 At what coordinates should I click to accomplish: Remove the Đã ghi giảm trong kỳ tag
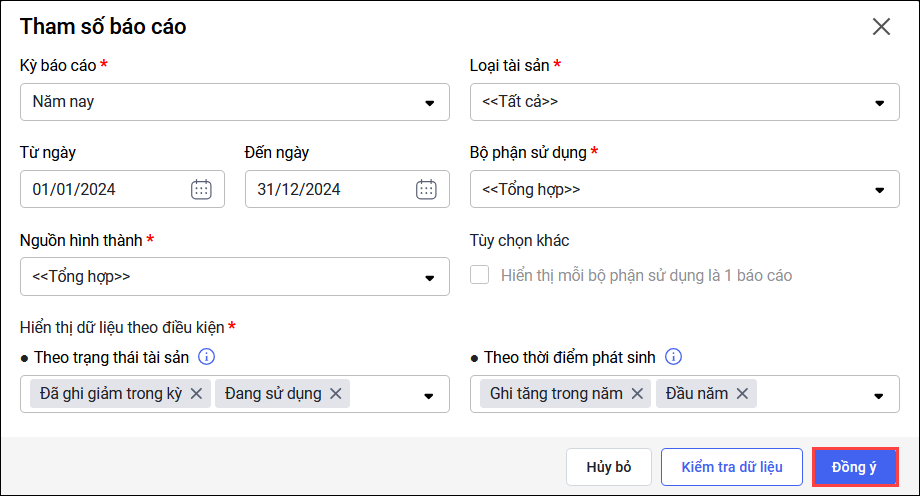(x=196, y=394)
